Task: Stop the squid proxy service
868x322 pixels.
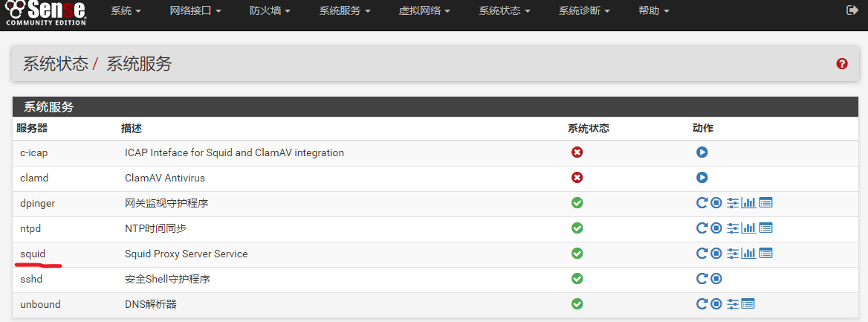Action: tap(716, 254)
